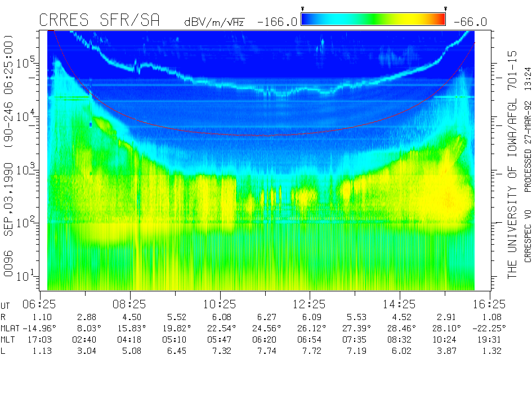532x405 pixels.
Task: Click the cyan upper-hybrid trace near 08:35 UT
Action: pos(137,67)
